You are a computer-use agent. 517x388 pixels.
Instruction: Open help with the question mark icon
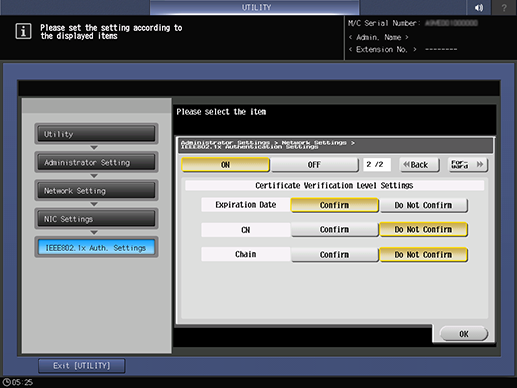click(x=504, y=7)
